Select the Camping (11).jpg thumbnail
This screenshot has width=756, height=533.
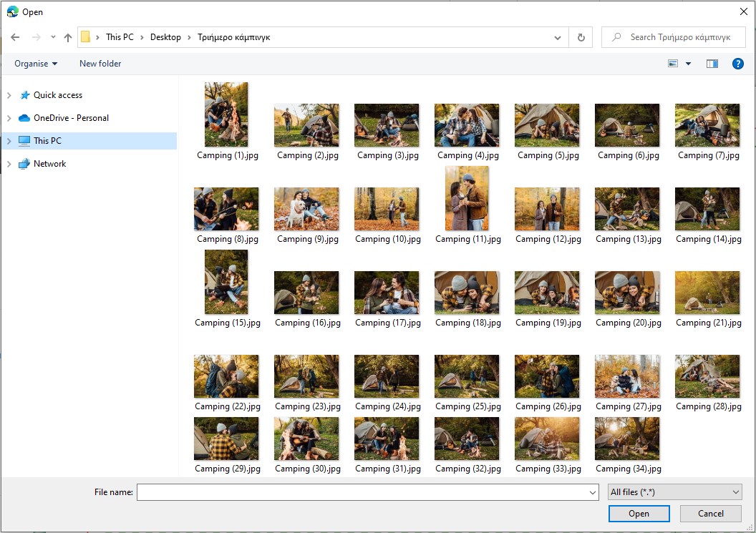tap(467, 198)
